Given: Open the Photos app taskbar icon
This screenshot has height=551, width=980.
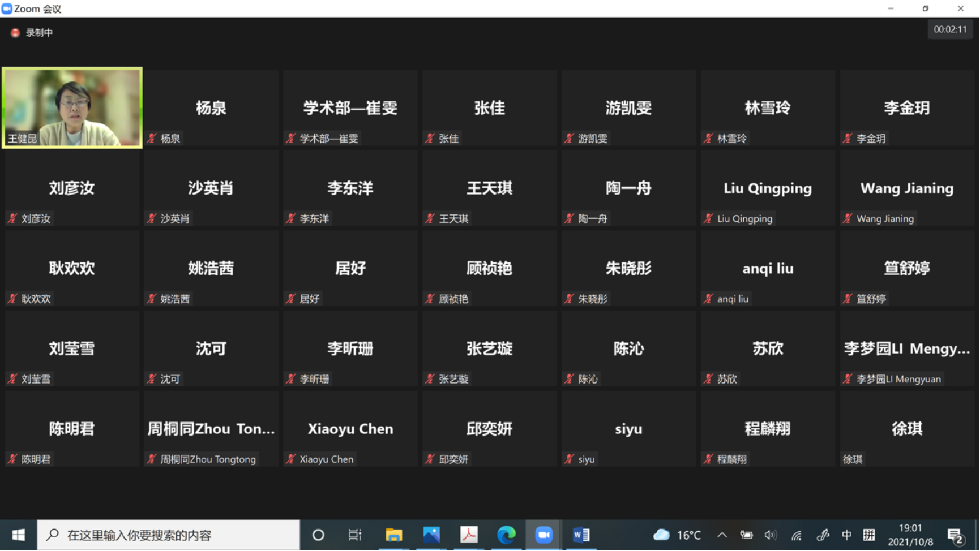Looking at the screenshot, I should click(x=431, y=535).
